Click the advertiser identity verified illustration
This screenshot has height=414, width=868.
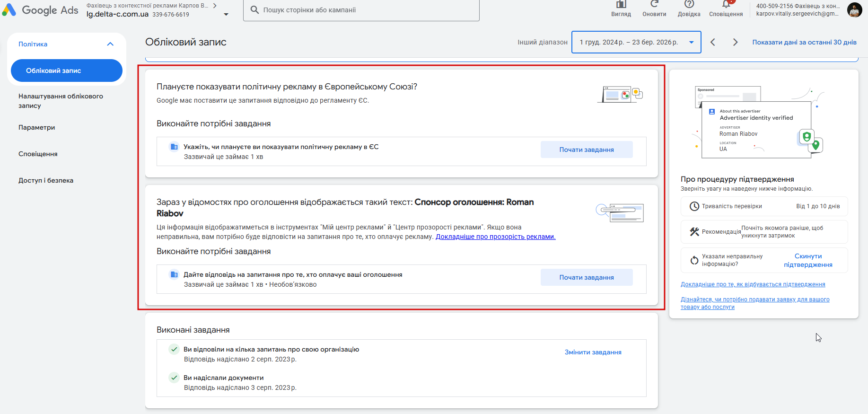pos(760,122)
